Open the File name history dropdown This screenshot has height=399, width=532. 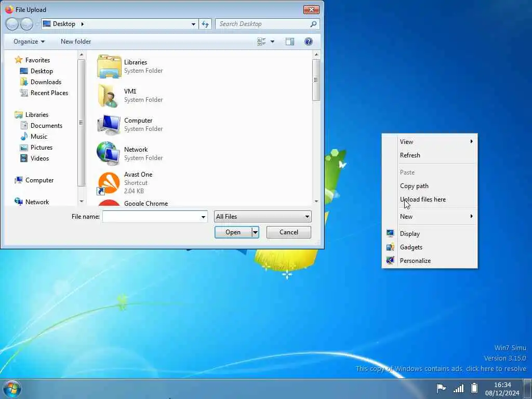click(x=203, y=217)
